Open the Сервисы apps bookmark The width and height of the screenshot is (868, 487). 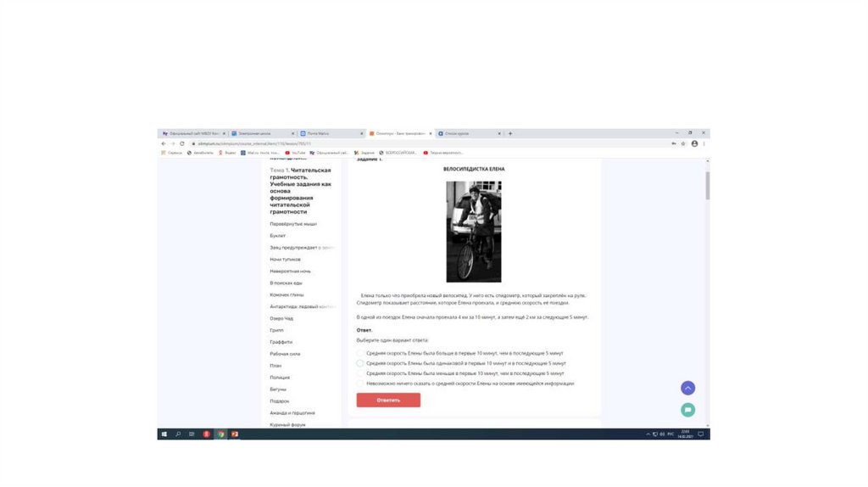tap(171, 153)
